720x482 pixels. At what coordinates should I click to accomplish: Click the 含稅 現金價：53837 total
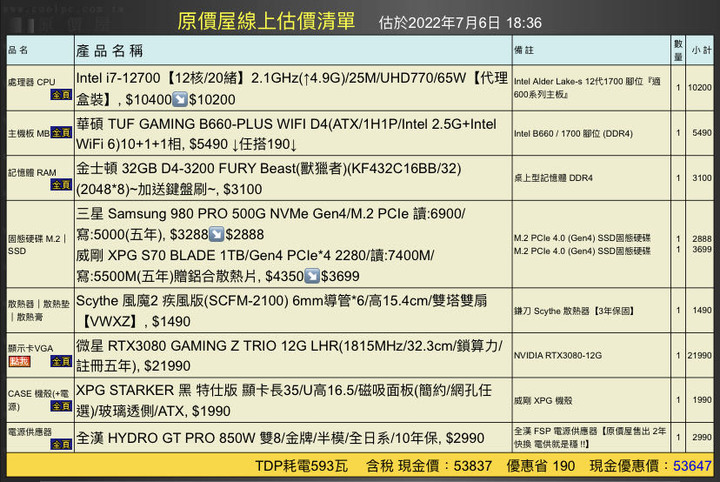[x=429, y=466]
